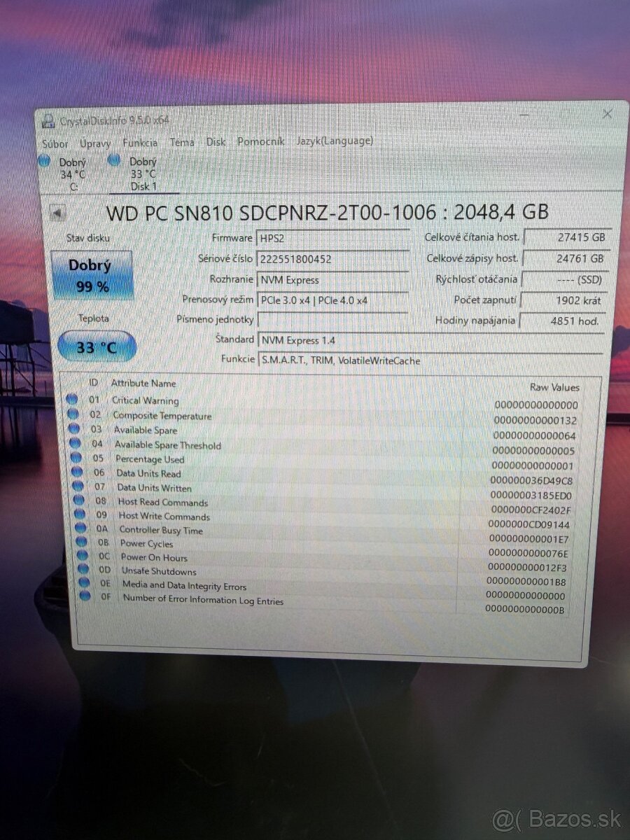Click the Rozhranie field NVM Express
This screenshot has height=840, width=630.
332,280
